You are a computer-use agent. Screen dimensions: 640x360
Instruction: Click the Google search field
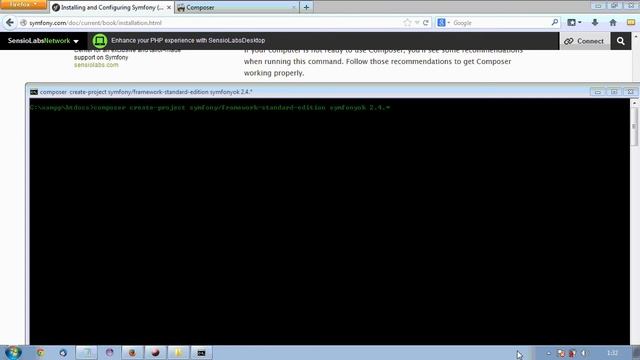click(501, 23)
